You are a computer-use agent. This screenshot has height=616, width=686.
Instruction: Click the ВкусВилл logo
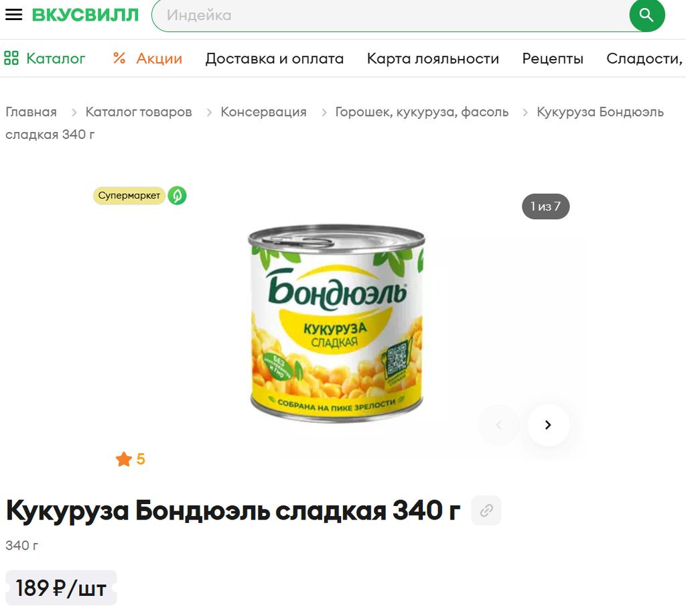85,15
